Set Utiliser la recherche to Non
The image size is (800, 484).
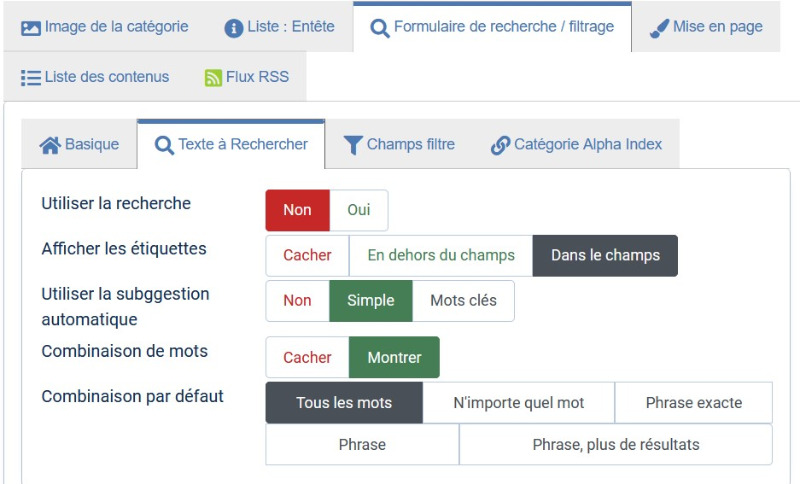297,210
